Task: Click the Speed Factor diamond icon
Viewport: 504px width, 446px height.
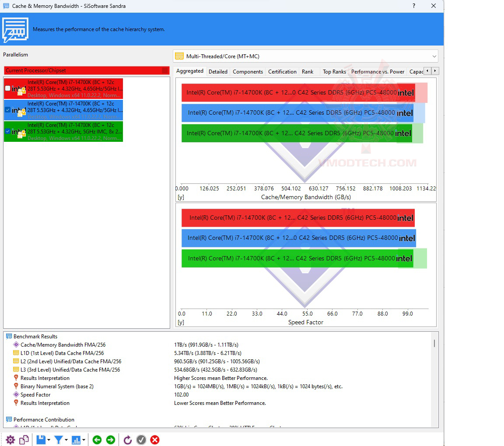Action: click(x=16, y=394)
